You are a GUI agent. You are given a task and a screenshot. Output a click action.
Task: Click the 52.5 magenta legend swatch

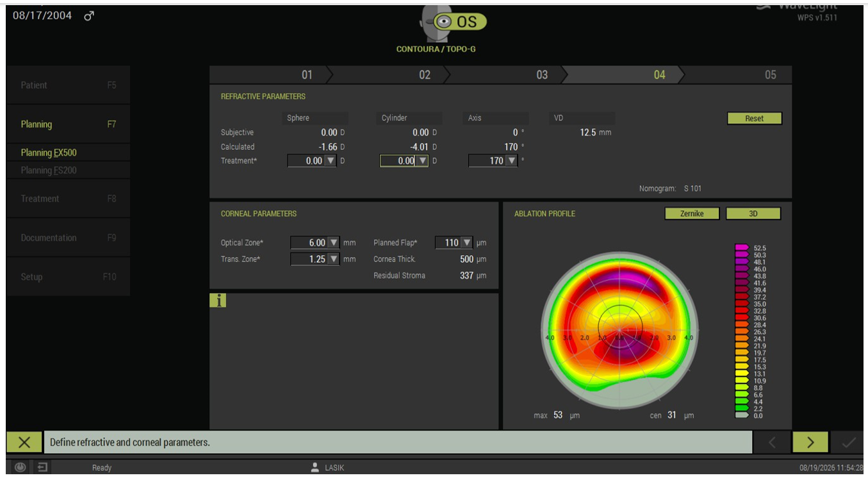tap(742, 247)
